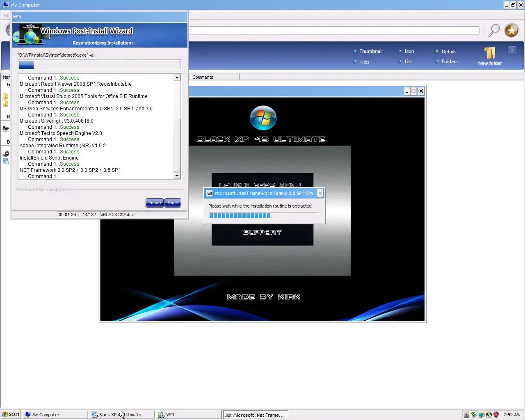Click the black sphere tray icon
Image resolution: width=525 pixels, height=420 pixels.
[x=488, y=415]
